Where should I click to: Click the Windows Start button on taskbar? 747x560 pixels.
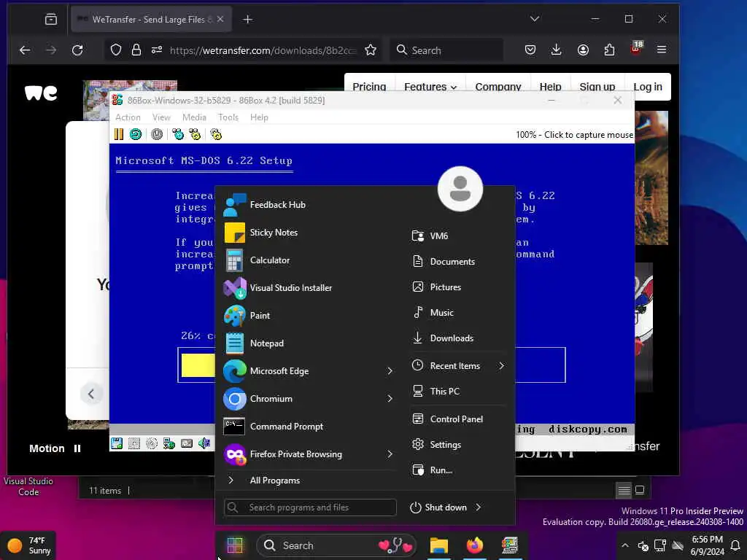pyautogui.click(x=235, y=545)
